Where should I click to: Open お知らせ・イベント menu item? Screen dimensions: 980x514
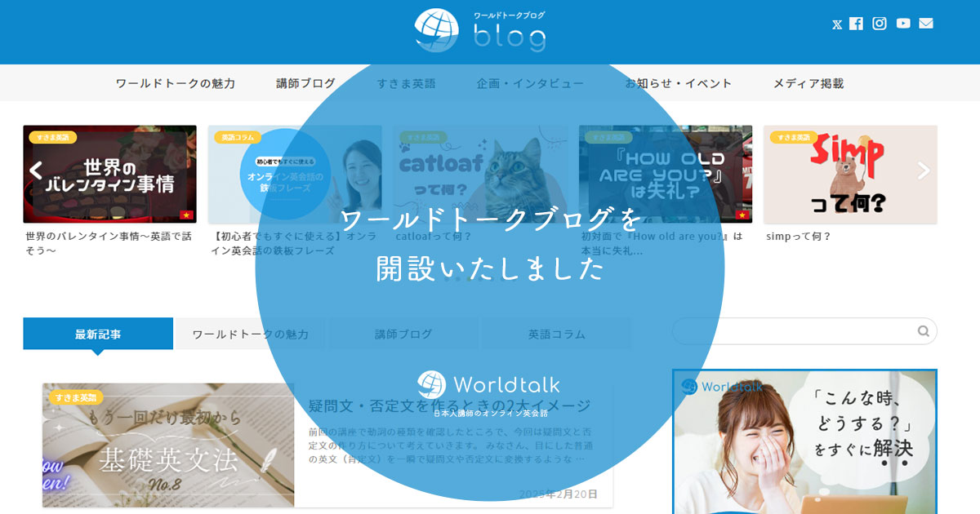pos(679,83)
